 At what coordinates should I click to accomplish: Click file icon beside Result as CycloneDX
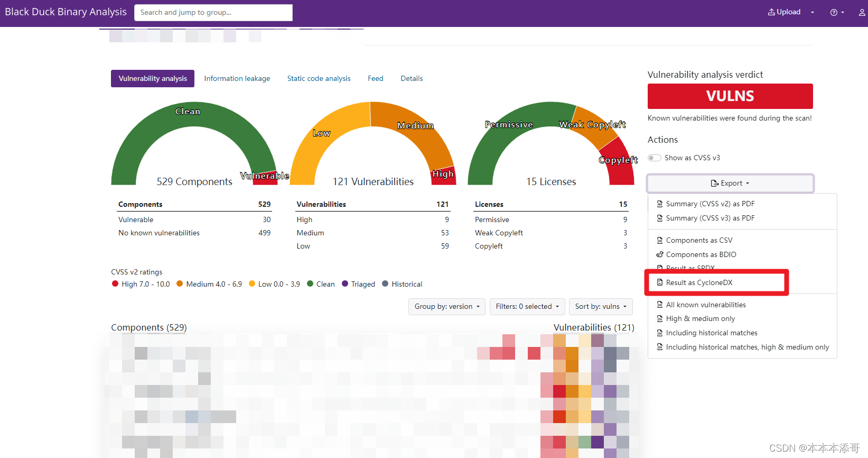coord(660,282)
